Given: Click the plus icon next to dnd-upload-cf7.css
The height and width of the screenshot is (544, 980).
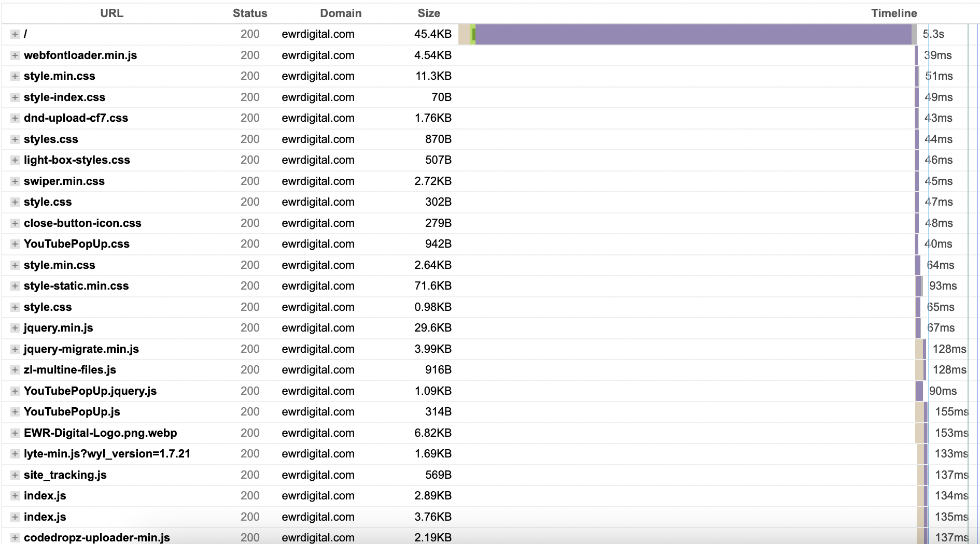Looking at the screenshot, I should pos(15,118).
